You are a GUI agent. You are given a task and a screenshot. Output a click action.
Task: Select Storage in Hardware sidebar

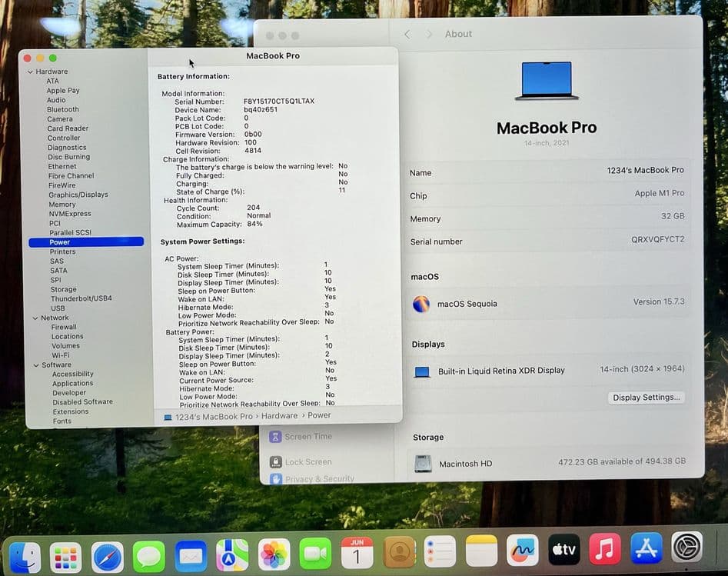pyautogui.click(x=64, y=289)
